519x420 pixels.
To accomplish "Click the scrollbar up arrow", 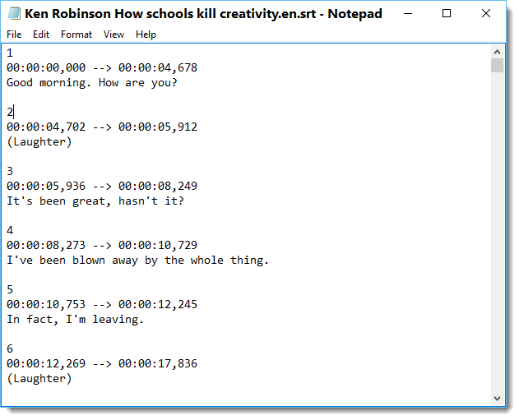I will 497,52.
